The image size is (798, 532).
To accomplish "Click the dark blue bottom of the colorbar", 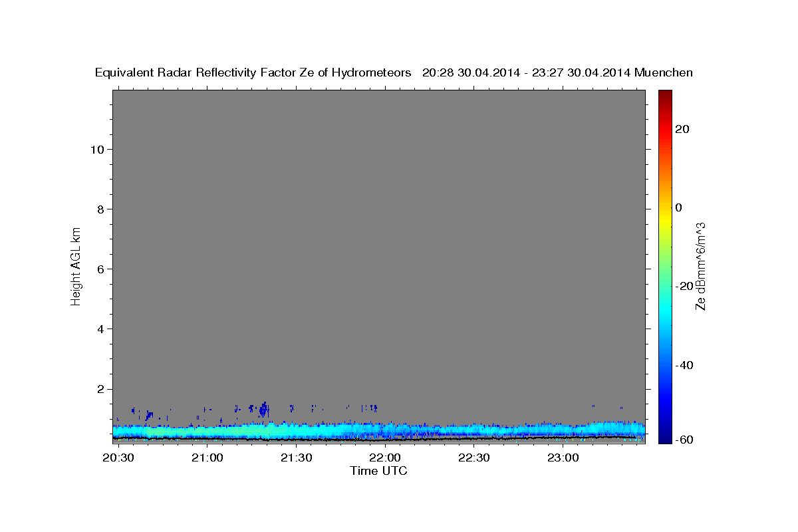I will click(664, 438).
